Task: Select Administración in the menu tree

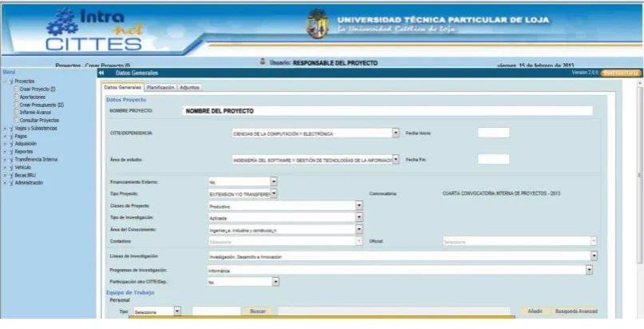Action: coord(29,183)
